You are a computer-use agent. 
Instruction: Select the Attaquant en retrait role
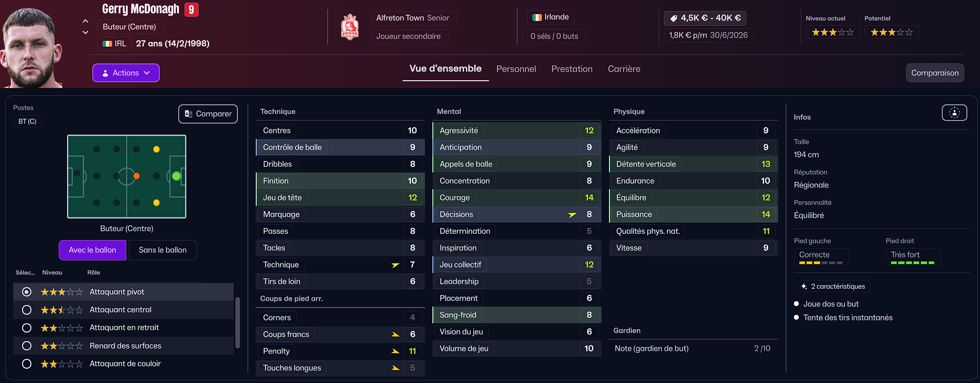click(27, 328)
